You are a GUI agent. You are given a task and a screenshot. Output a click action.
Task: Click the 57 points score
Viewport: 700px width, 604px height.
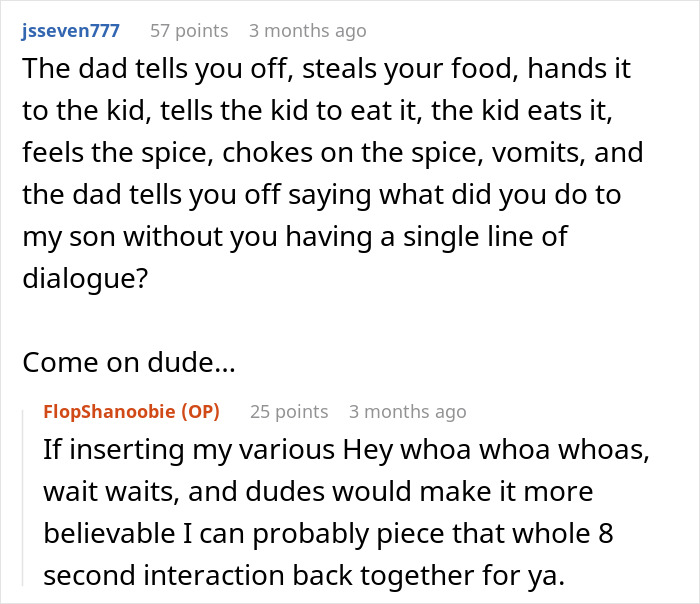[x=188, y=31]
